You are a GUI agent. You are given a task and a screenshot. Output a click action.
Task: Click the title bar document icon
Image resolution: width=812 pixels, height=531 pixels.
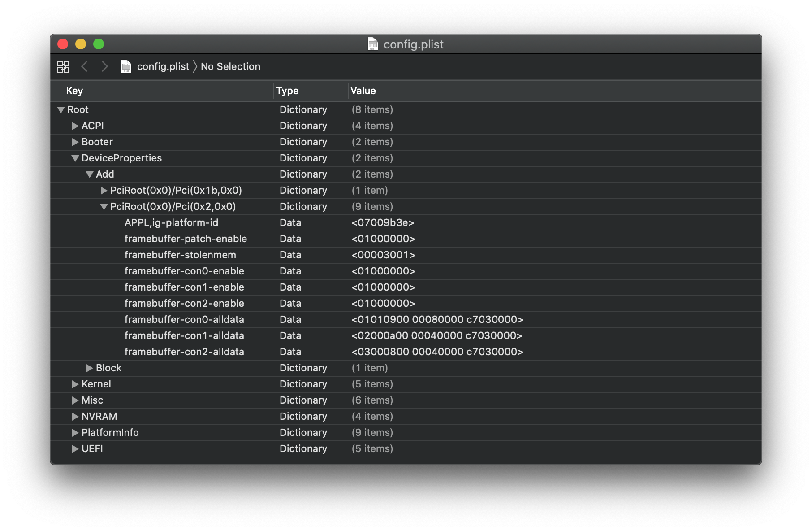372,44
